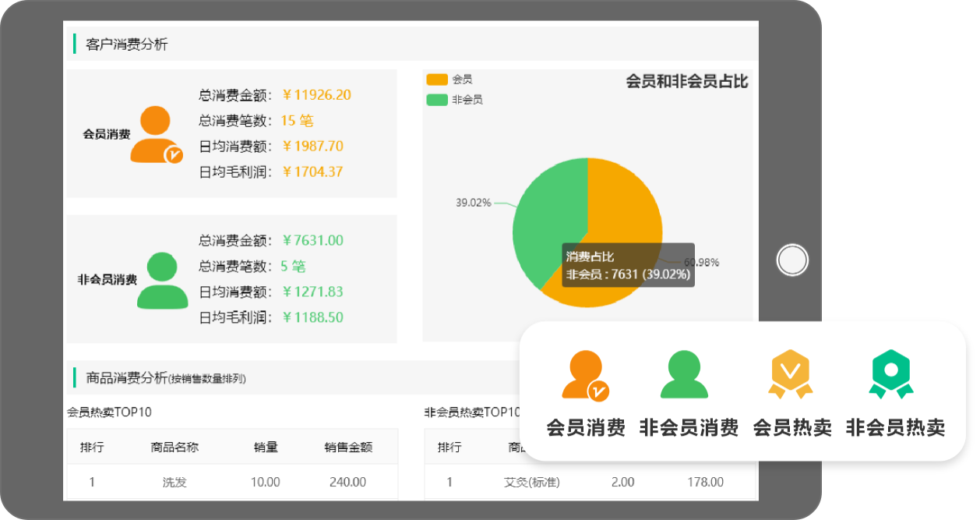Toggle the 非会员 legend entry
Screen dimensions: 980x520
pos(454,100)
